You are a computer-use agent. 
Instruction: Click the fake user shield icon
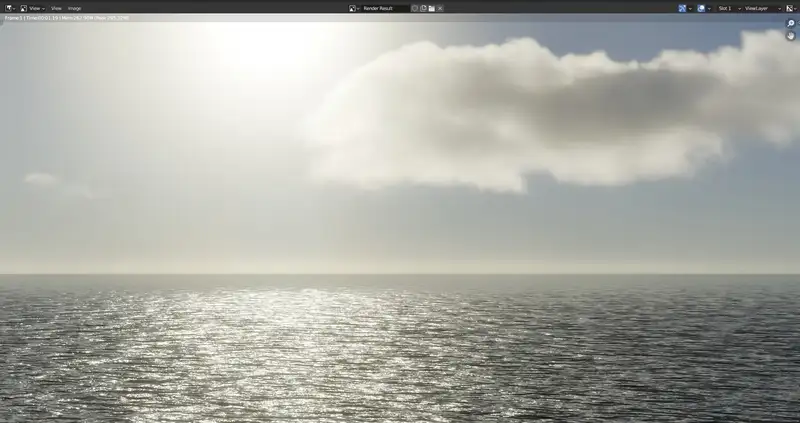pos(415,8)
